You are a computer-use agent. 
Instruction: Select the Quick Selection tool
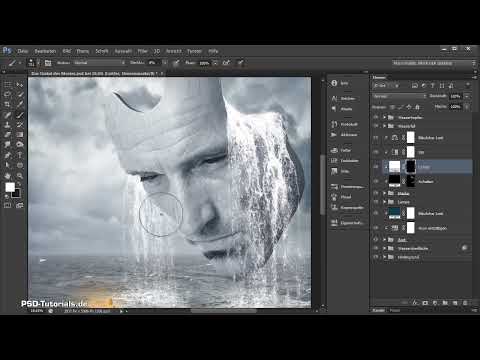pos(20,95)
